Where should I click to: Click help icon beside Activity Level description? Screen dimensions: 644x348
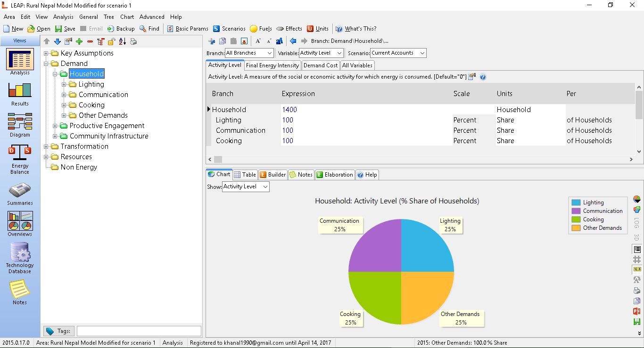(x=483, y=77)
